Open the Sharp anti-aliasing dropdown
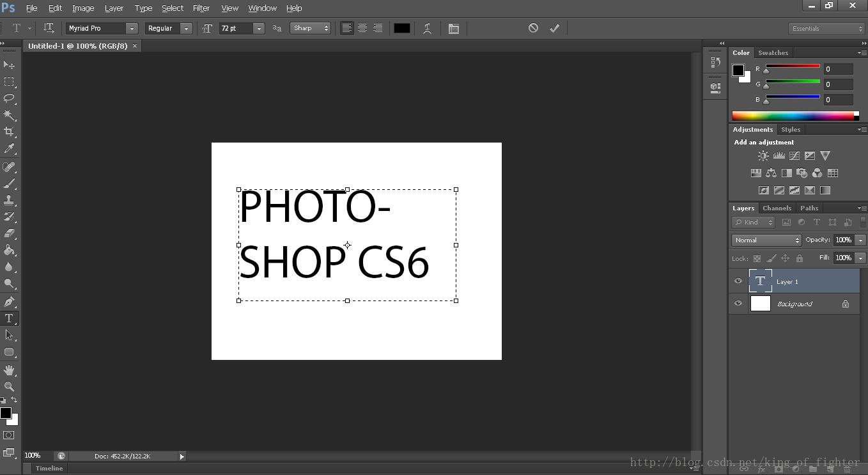868x475 pixels. point(311,28)
